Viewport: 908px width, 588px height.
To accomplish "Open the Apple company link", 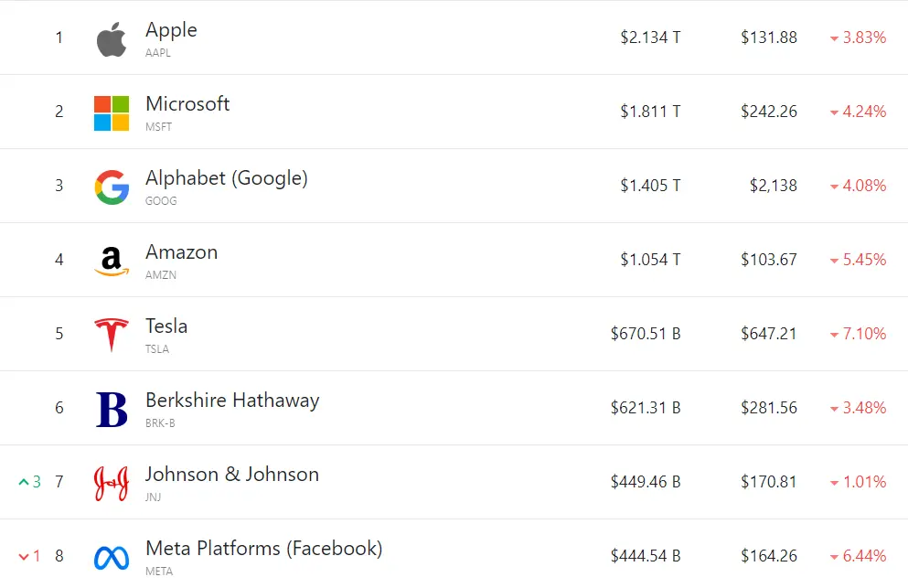I will pyautogui.click(x=171, y=30).
